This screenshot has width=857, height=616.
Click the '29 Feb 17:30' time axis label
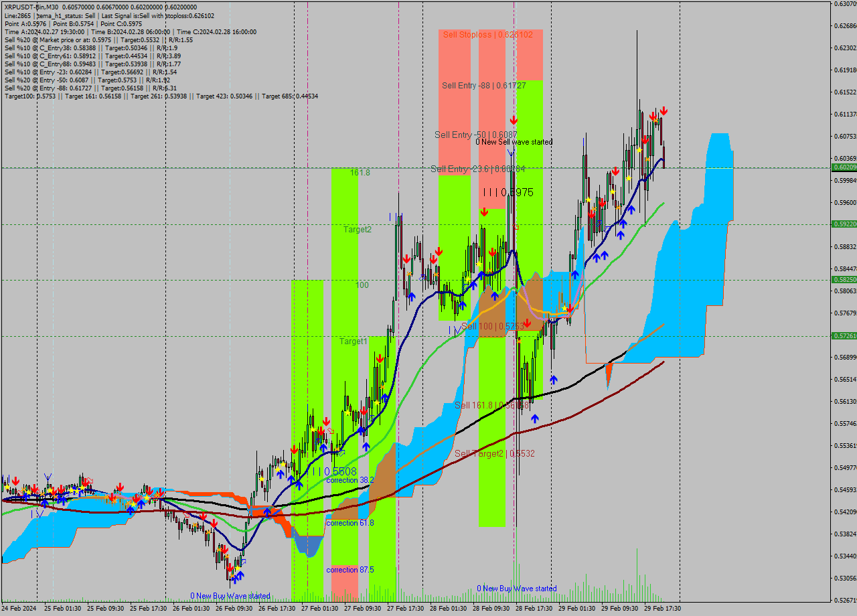coord(663,609)
